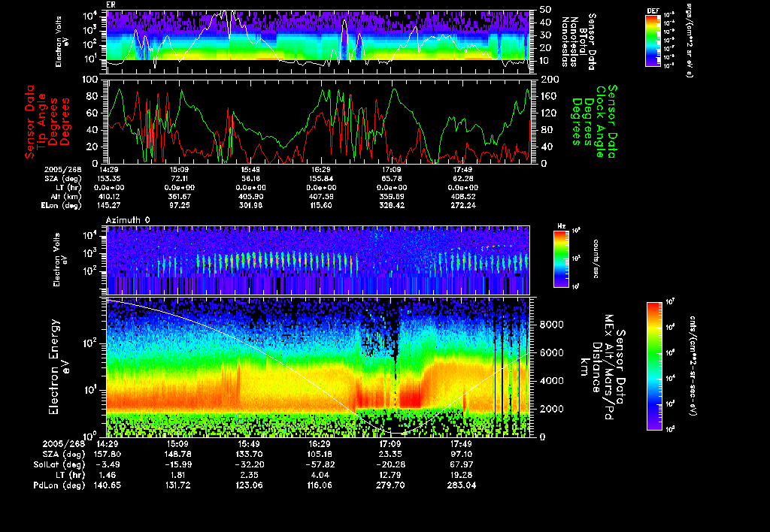Click the 50 nanoteslas tick label
The width and height of the screenshot is (770, 532).
coord(545,10)
